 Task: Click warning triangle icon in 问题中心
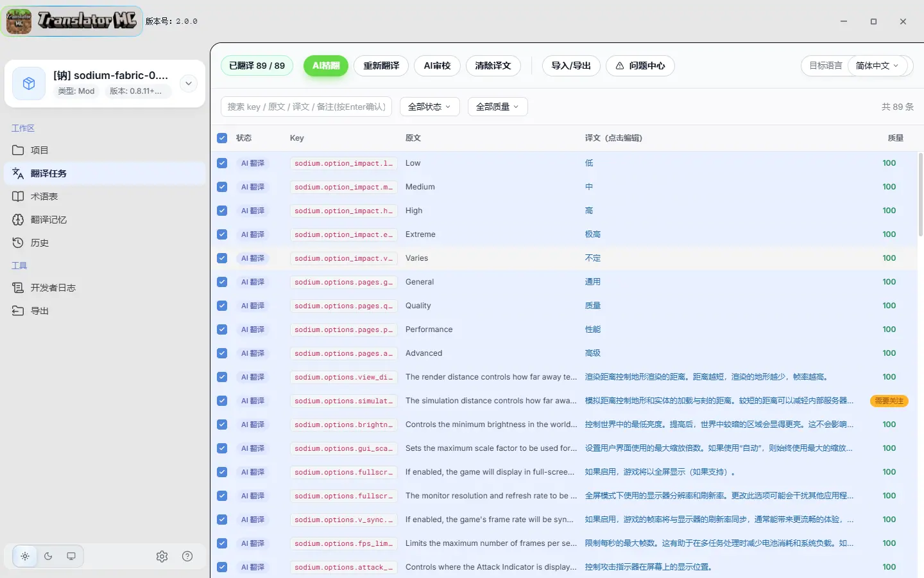620,66
